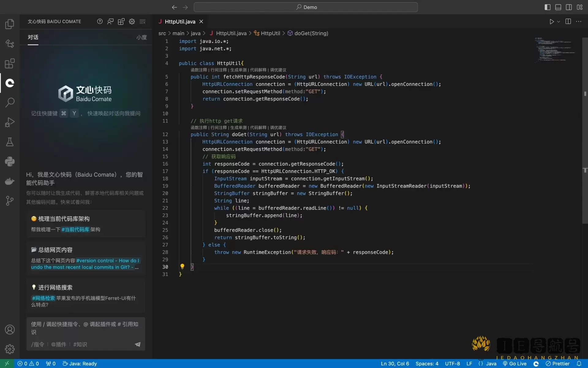This screenshot has width=588, height=368.
Task: Click the Comate help question mark icon
Action: click(x=100, y=21)
